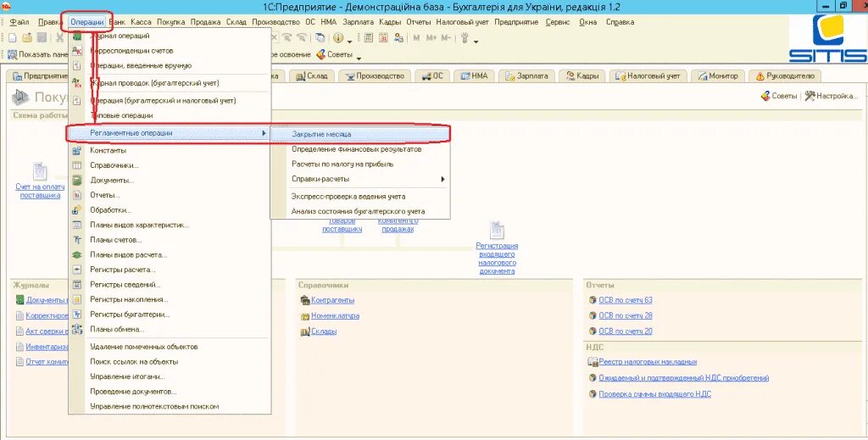Switch to the Налоговый учет tab
868x440 pixels.
point(648,75)
